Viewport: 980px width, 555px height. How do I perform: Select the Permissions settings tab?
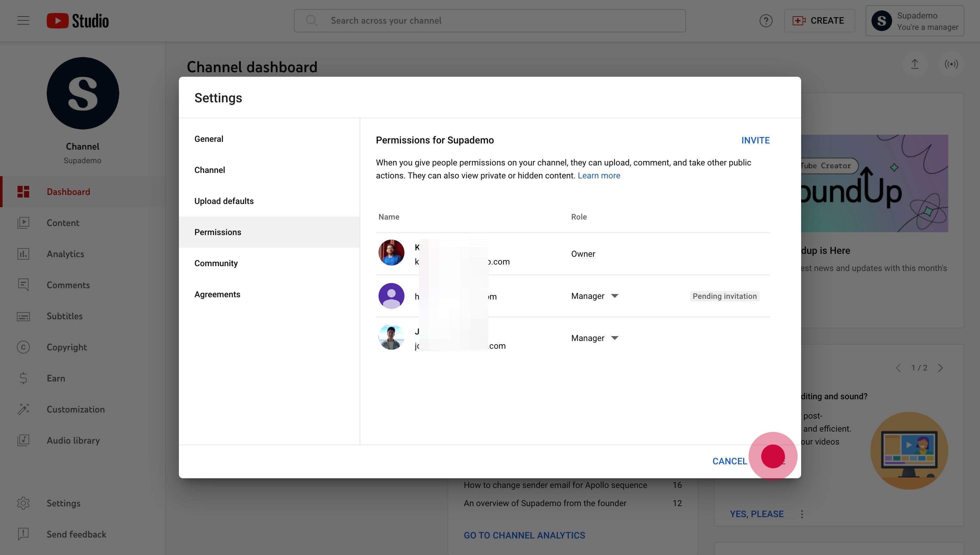coord(269,232)
